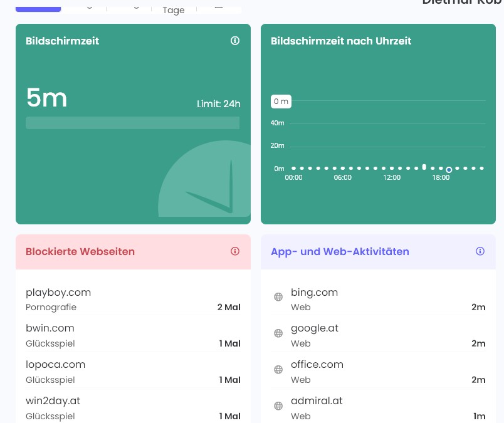Click the hollow highlighted chart data point
The height and width of the screenshot is (423, 504).
449,170
